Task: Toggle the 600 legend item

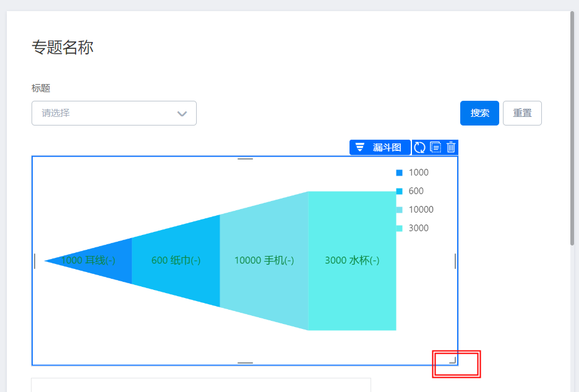Action: click(x=410, y=191)
